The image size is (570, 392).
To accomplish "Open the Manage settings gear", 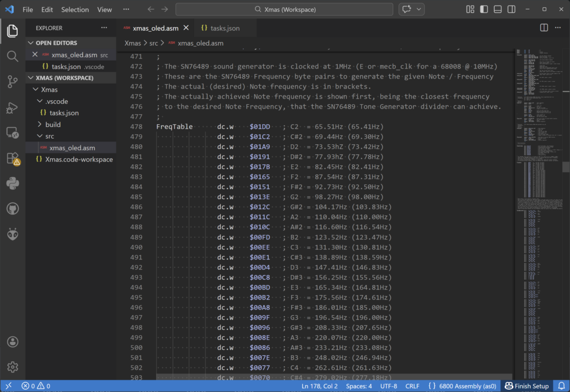I will 12,367.
